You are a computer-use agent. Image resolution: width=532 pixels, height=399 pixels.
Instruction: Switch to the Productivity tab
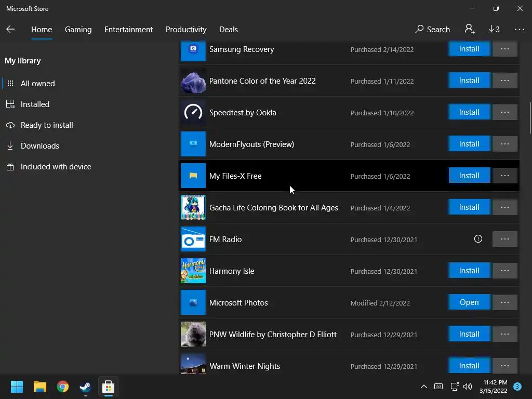[x=186, y=30]
